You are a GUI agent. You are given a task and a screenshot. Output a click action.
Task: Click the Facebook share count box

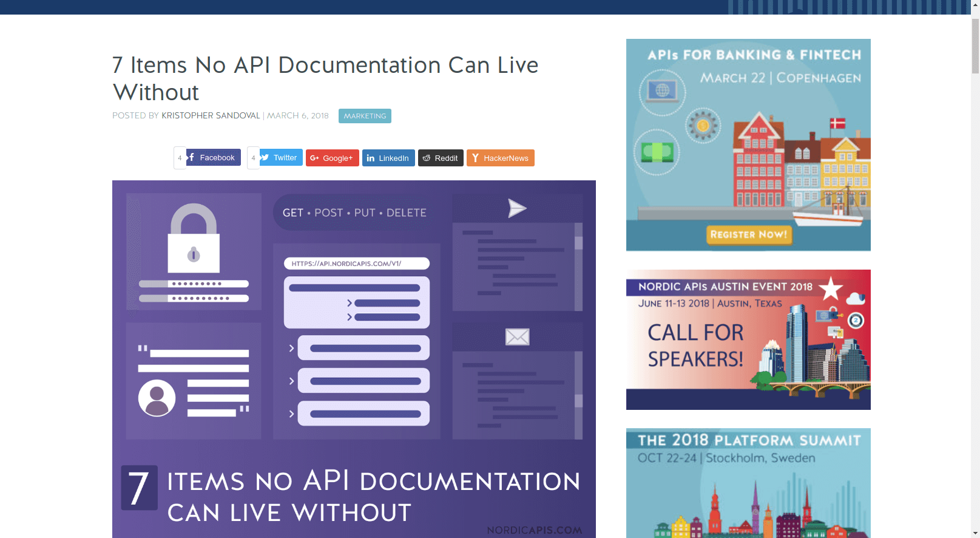tap(180, 158)
